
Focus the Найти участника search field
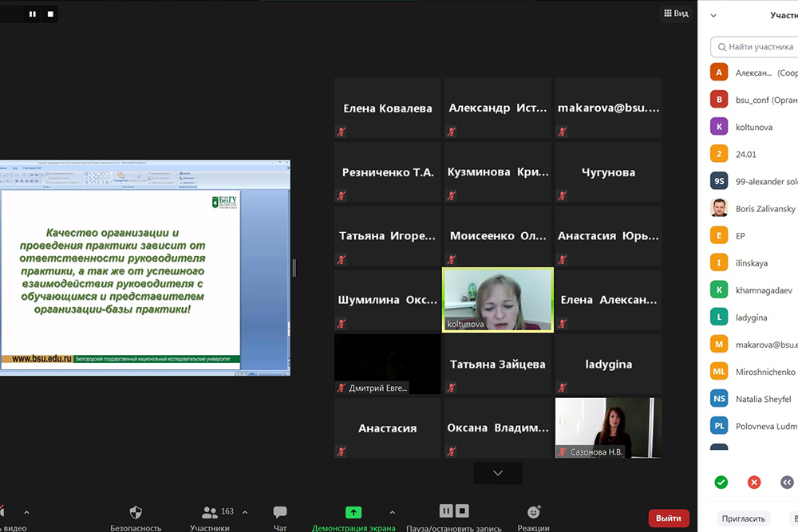[754, 47]
